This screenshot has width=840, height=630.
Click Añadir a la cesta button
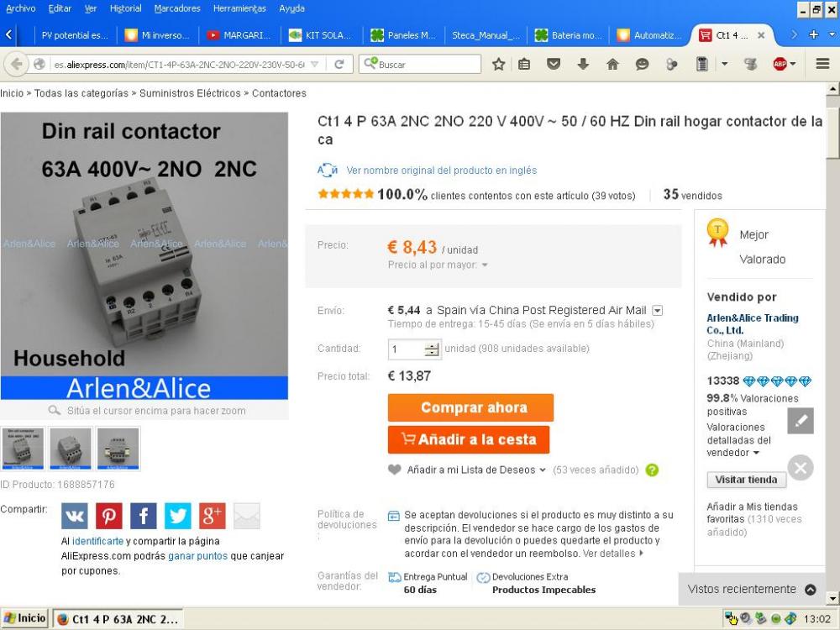(469, 440)
